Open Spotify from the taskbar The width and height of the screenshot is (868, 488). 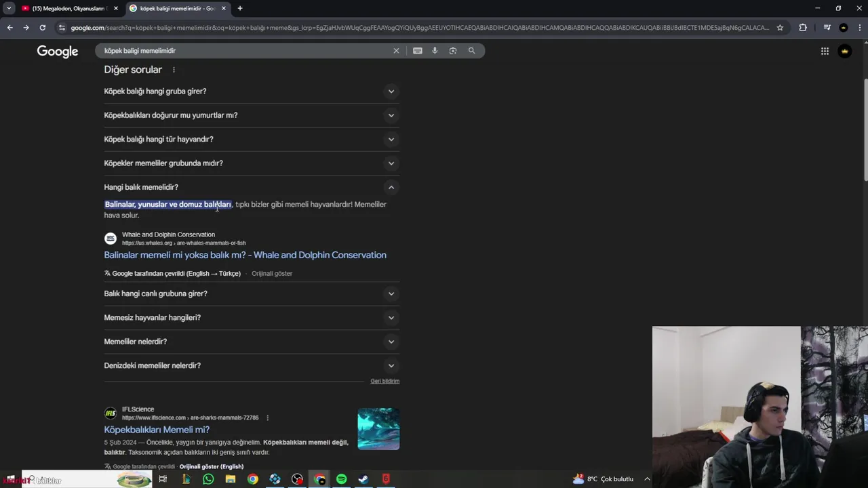pos(341,479)
